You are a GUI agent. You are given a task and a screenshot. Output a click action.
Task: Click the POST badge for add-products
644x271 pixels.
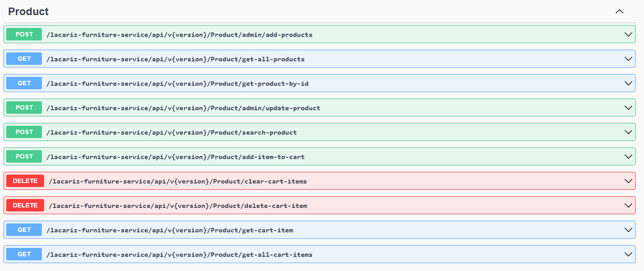click(x=24, y=34)
